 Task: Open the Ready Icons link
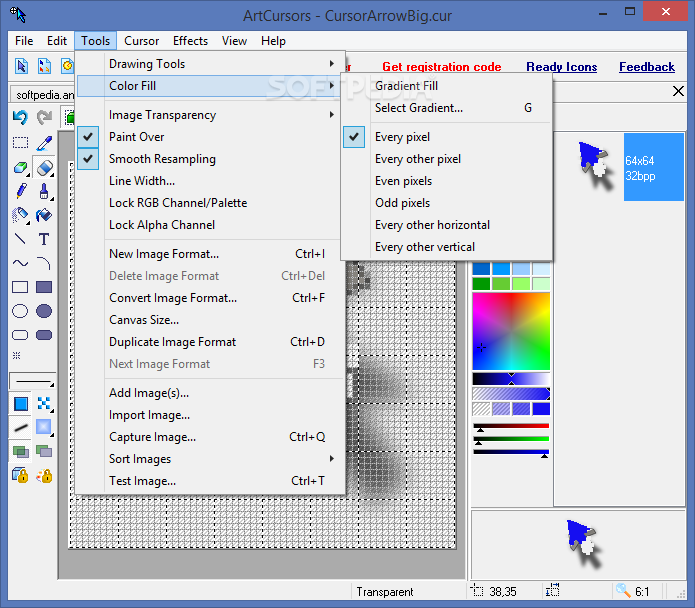tap(562, 67)
